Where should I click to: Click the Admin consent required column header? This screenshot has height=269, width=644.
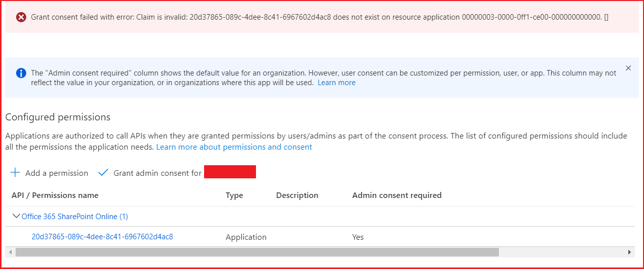tap(397, 195)
